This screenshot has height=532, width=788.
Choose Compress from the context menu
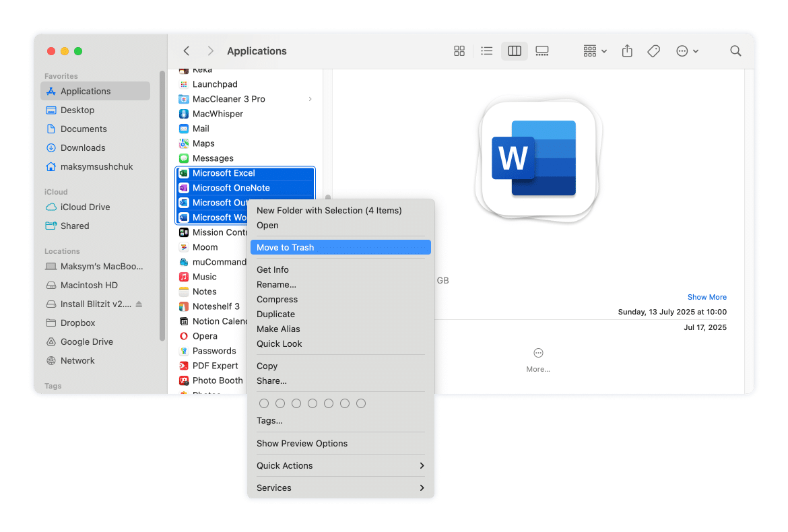click(341, 300)
